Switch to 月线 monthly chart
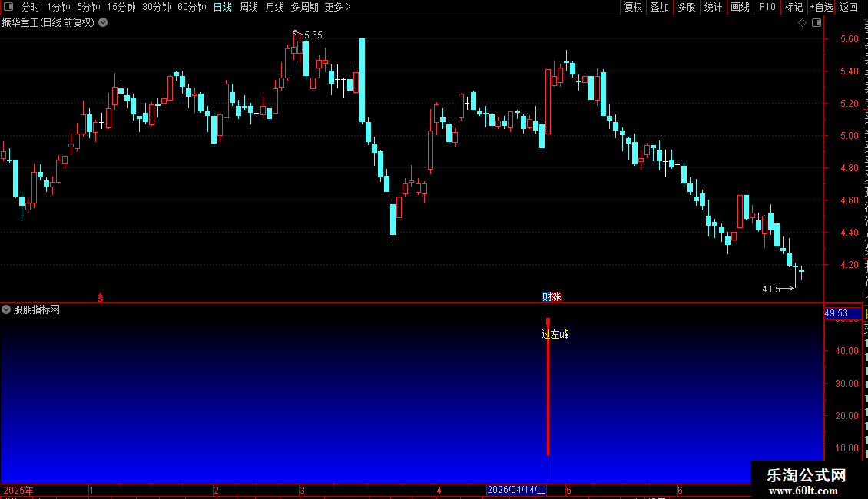 click(x=274, y=7)
